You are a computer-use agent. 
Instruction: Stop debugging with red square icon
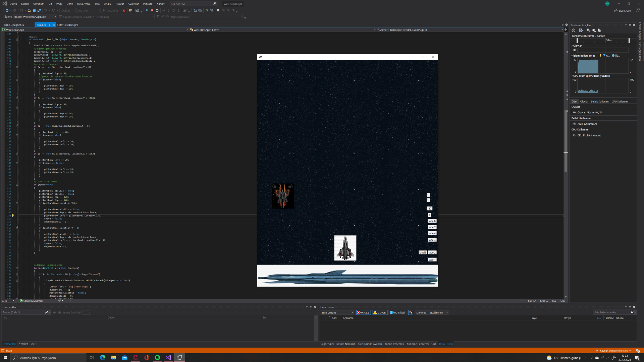tap(152, 10)
